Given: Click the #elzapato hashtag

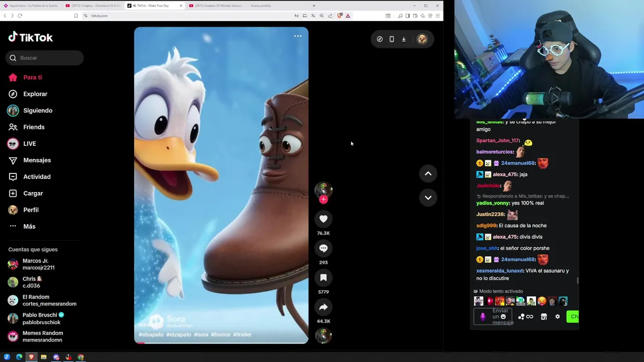Looking at the screenshot, I should (x=179, y=335).
